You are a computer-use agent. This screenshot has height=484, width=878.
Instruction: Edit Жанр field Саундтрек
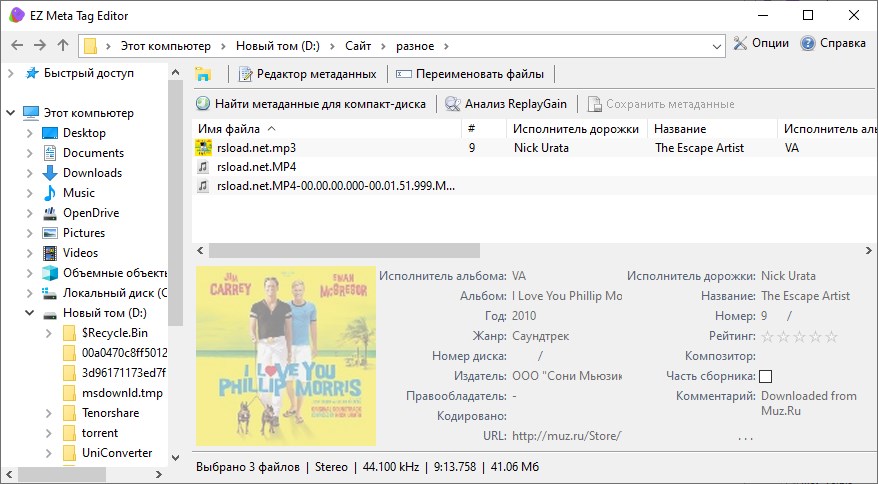pyautogui.click(x=567, y=336)
